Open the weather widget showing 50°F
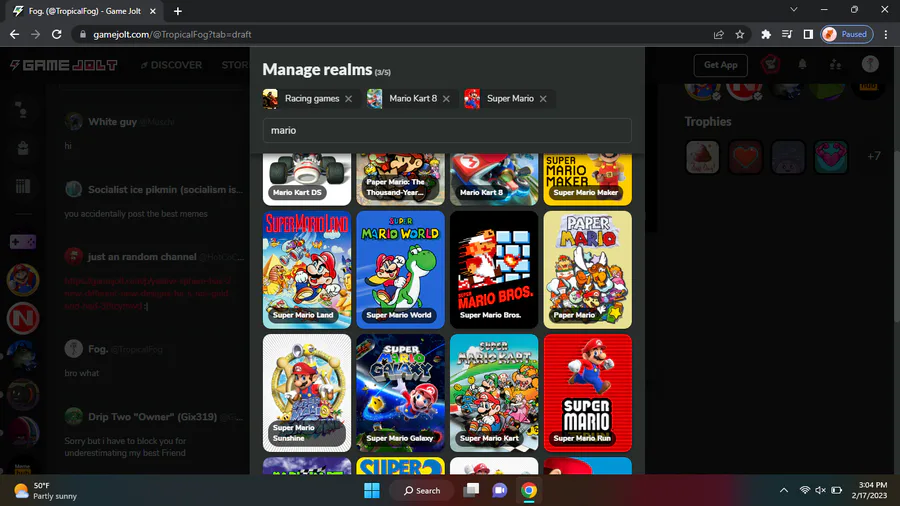 coord(46,491)
